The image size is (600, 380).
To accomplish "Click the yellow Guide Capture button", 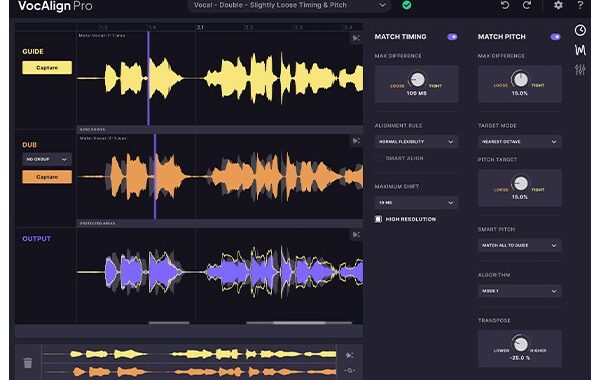I will click(47, 68).
